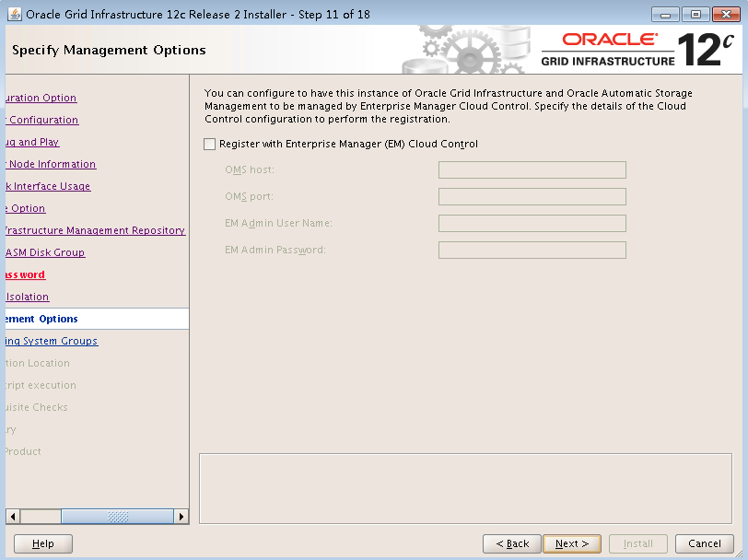The image size is (748, 560).
Task: Cancel the installer
Action: coord(704,543)
